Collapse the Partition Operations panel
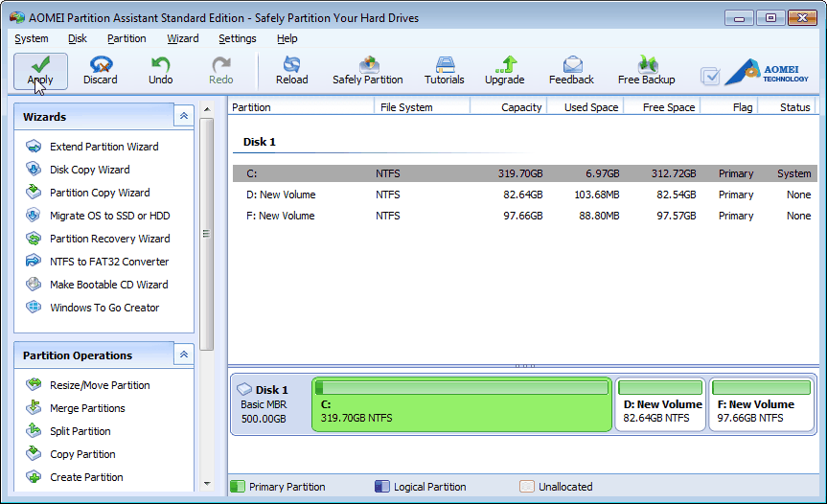827x504 pixels. point(184,355)
